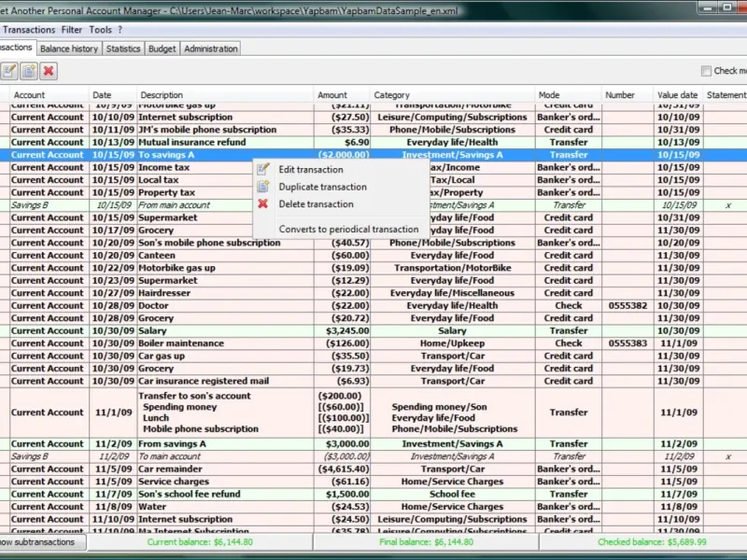Click the maximize window button

[728, 7]
